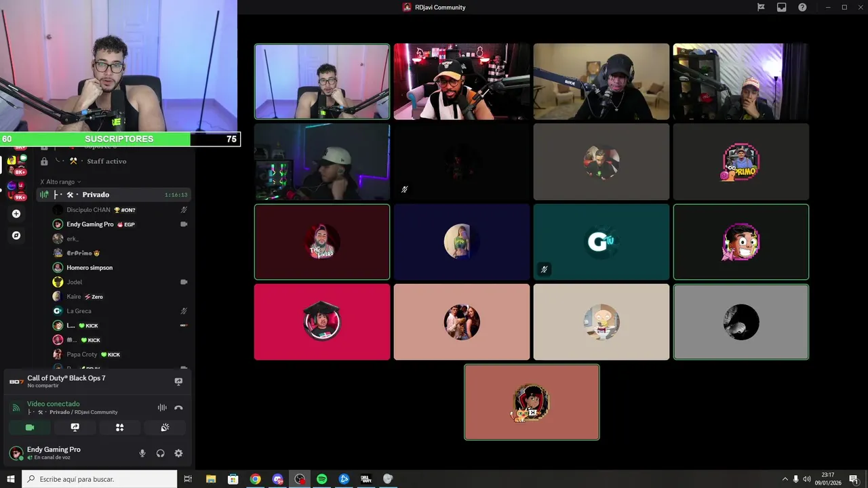Image resolution: width=868 pixels, height=488 pixels.
Task: Click camera icon beside Jodel
Action: pyautogui.click(x=184, y=282)
